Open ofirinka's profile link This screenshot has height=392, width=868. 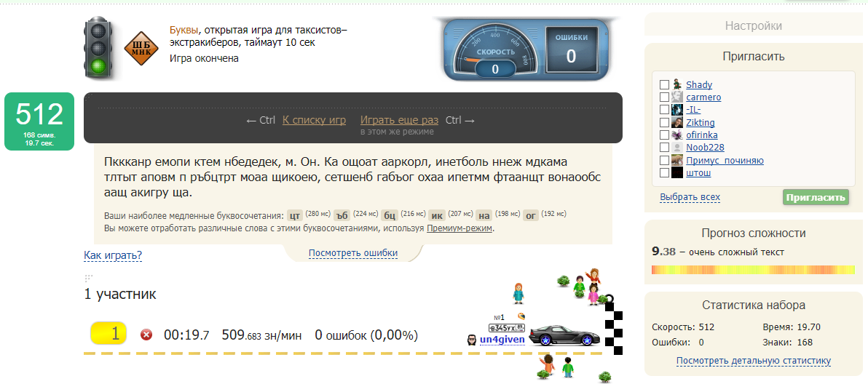702,135
